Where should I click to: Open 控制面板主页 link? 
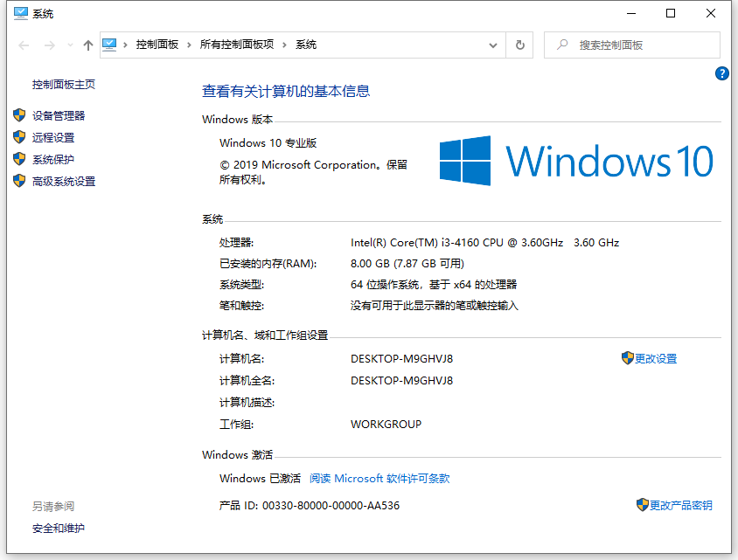pos(64,85)
